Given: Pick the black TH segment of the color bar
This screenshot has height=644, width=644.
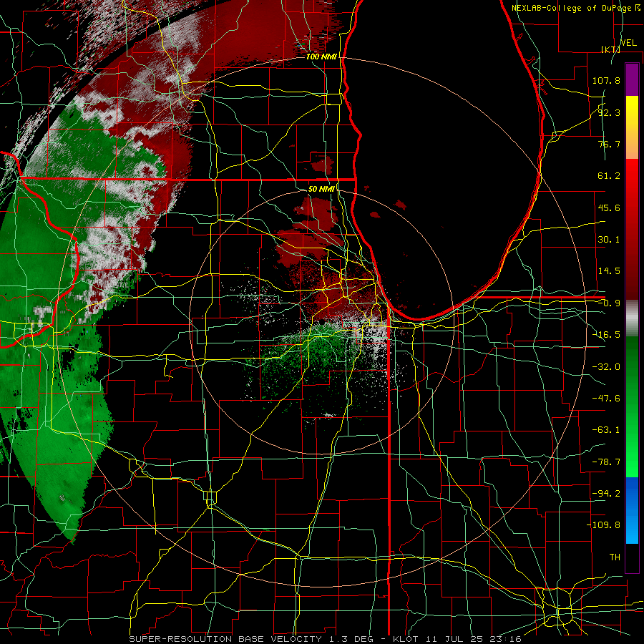Looking at the screenshot, I should (x=632, y=557).
